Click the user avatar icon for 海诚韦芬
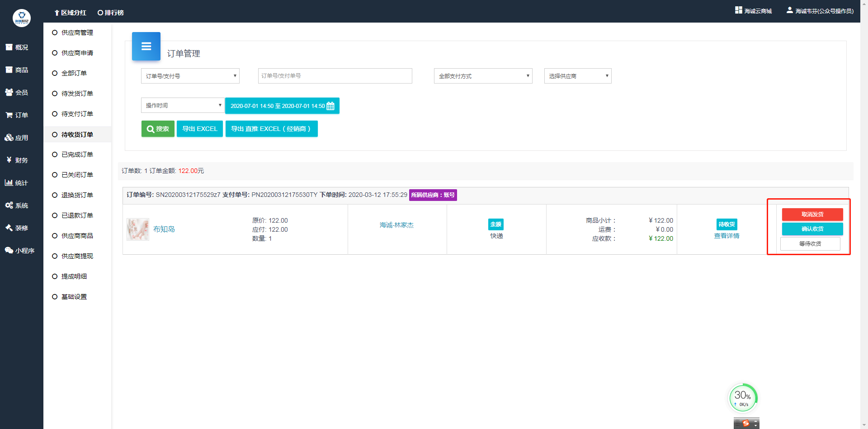The image size is (868, 429). point(790,10)
